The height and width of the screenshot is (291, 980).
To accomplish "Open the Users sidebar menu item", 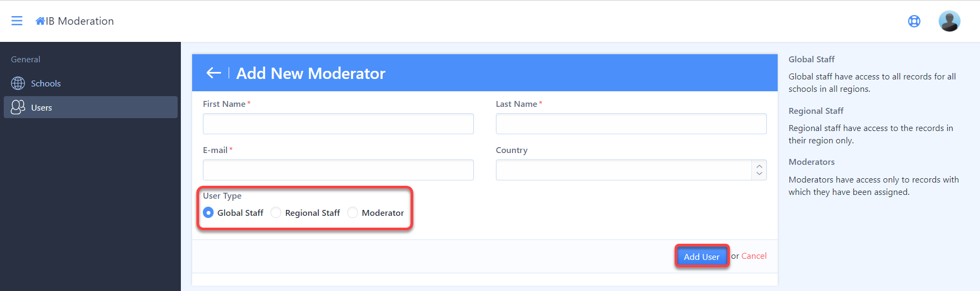I will pyautogui.click(x=91, y=107).
